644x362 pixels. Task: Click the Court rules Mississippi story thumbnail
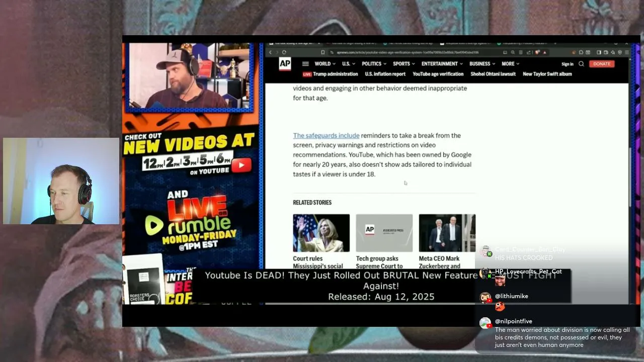click(321, 233)
